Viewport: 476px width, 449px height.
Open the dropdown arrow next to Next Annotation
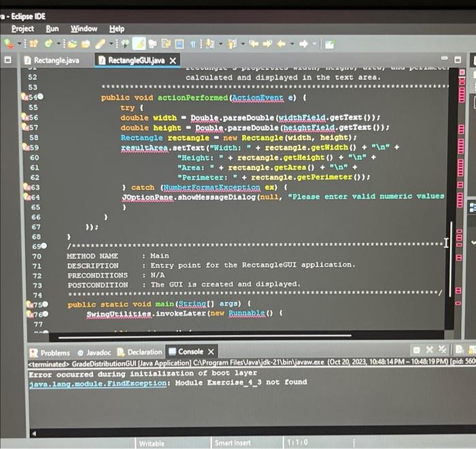point(221,44)
